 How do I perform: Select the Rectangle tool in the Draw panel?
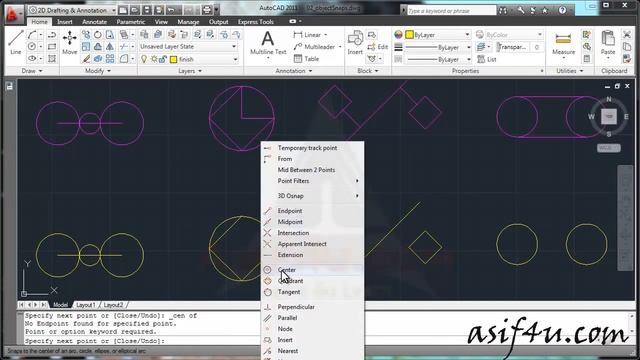[x=52, y=47]
